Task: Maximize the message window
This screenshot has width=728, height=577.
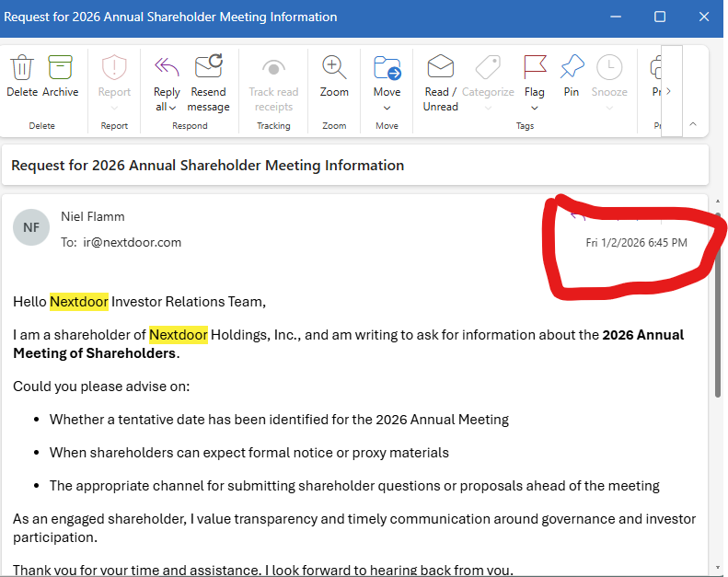Action: click(660, 17)
